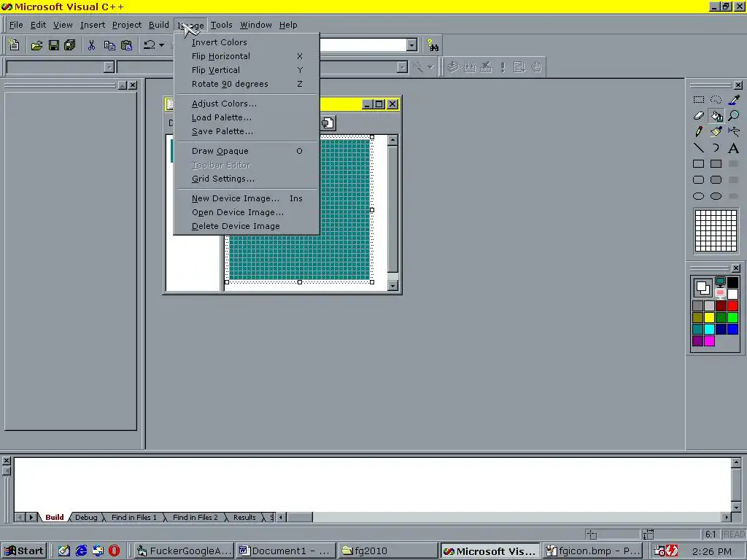Choose Grid Settings... menu item
This screenshot has height=560, width=747.
click(247, 179)
